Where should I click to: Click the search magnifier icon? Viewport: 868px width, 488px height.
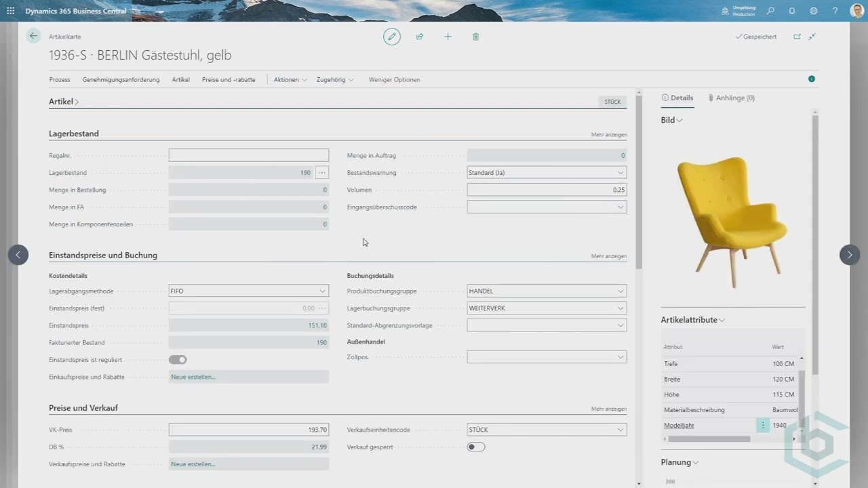[770, 11]
